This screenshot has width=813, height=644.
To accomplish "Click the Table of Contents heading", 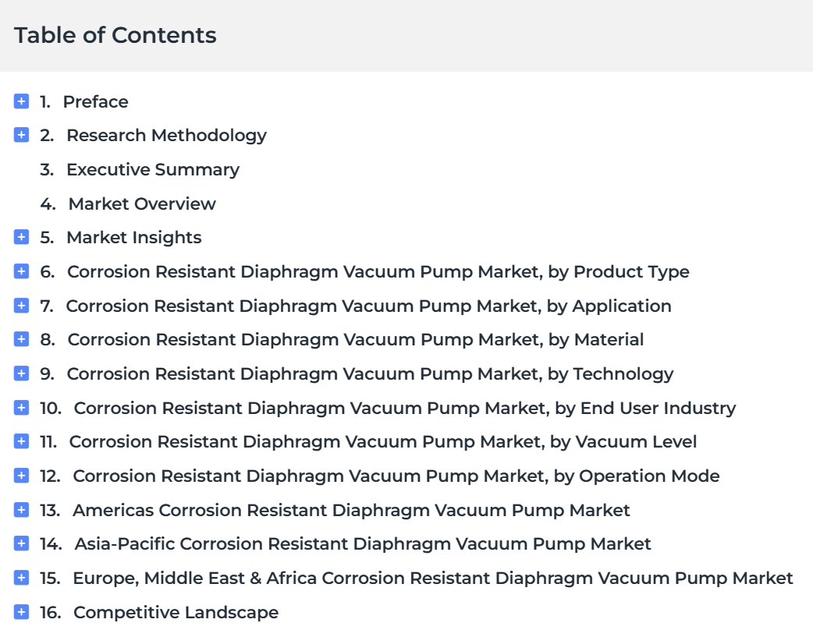I will pos(115,35).
